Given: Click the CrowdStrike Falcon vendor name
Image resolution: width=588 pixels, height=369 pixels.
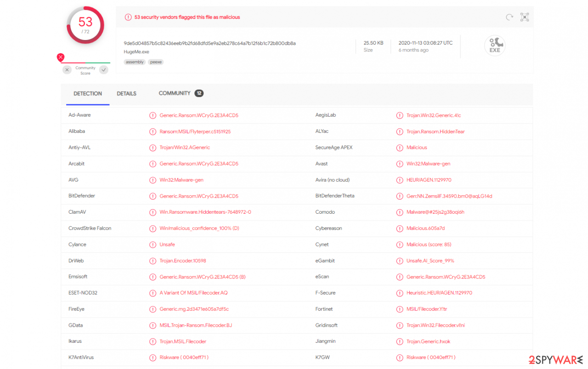Looking at the screenshot, I should coord(90,228).
